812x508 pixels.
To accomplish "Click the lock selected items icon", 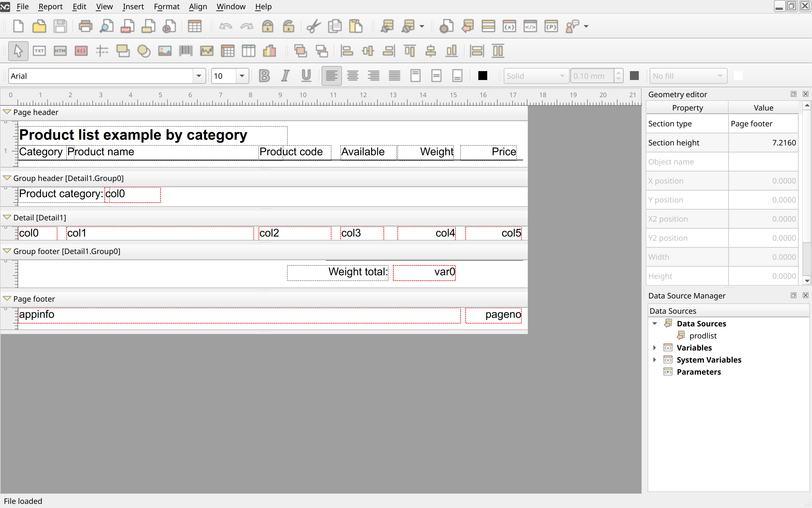I will coord(267,26).
